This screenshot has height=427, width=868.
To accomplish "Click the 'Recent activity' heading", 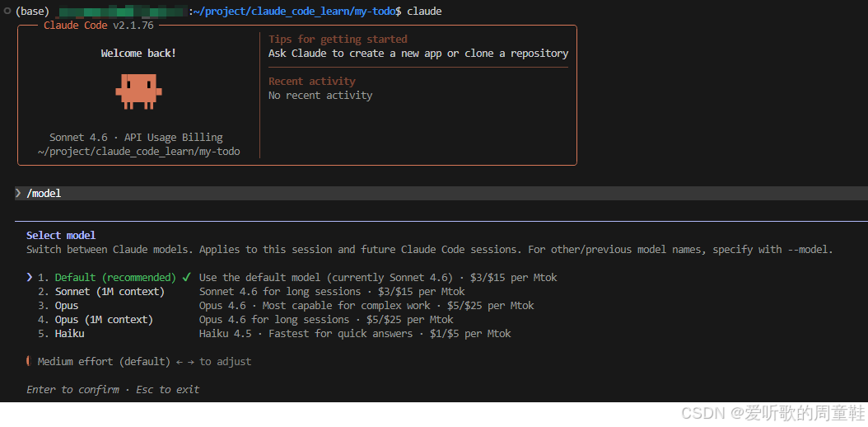I will tap(311, 82).
